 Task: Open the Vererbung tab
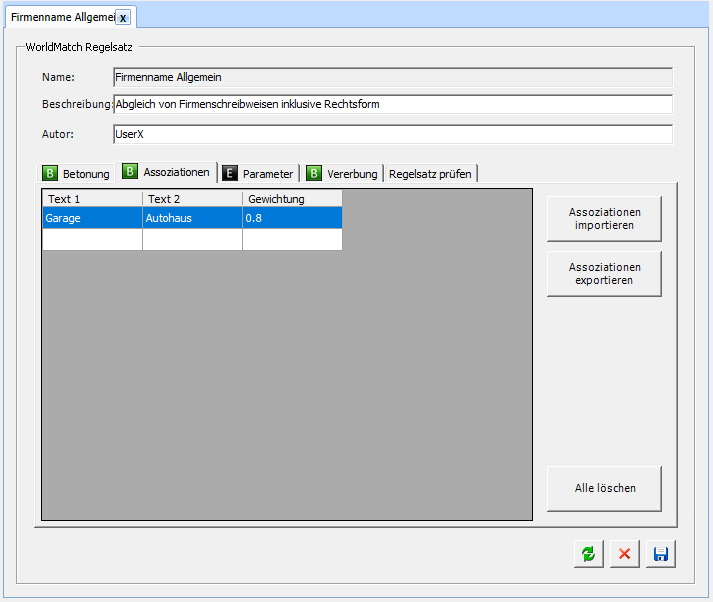[342, 174]
